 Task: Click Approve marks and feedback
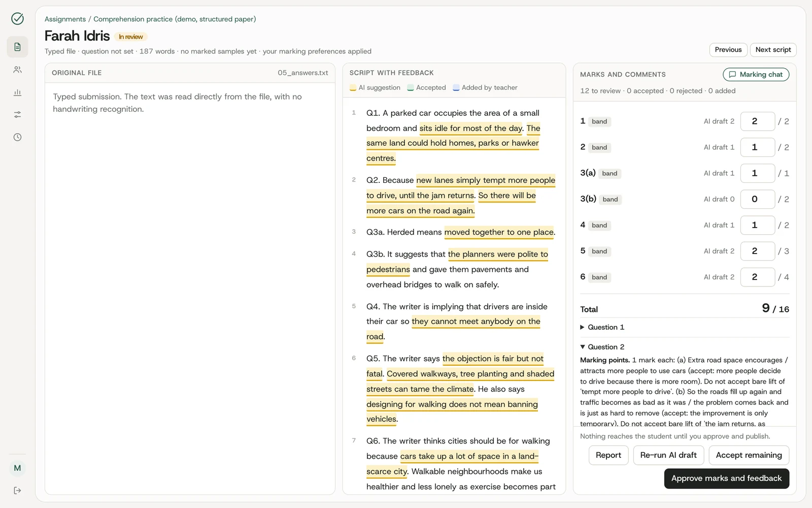point(726,479)
